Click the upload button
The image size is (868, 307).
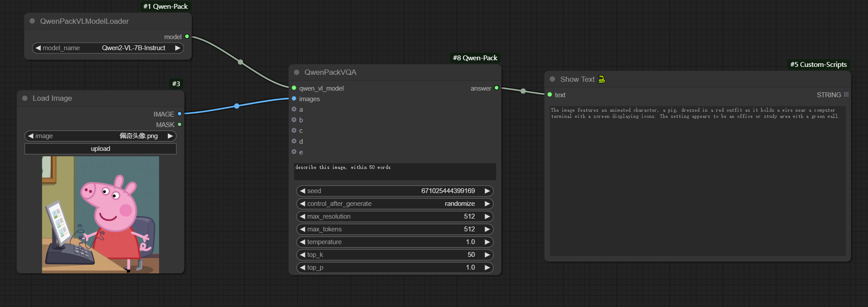tap(101, 149)
